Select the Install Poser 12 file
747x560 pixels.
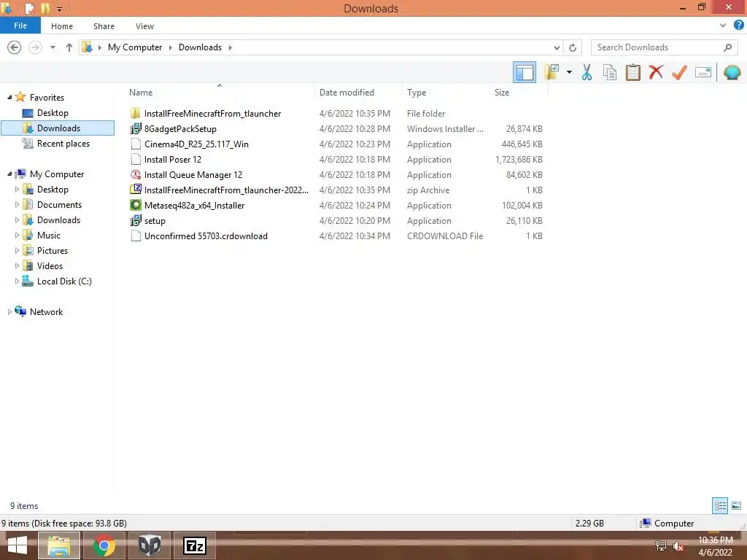coord(172,159)
